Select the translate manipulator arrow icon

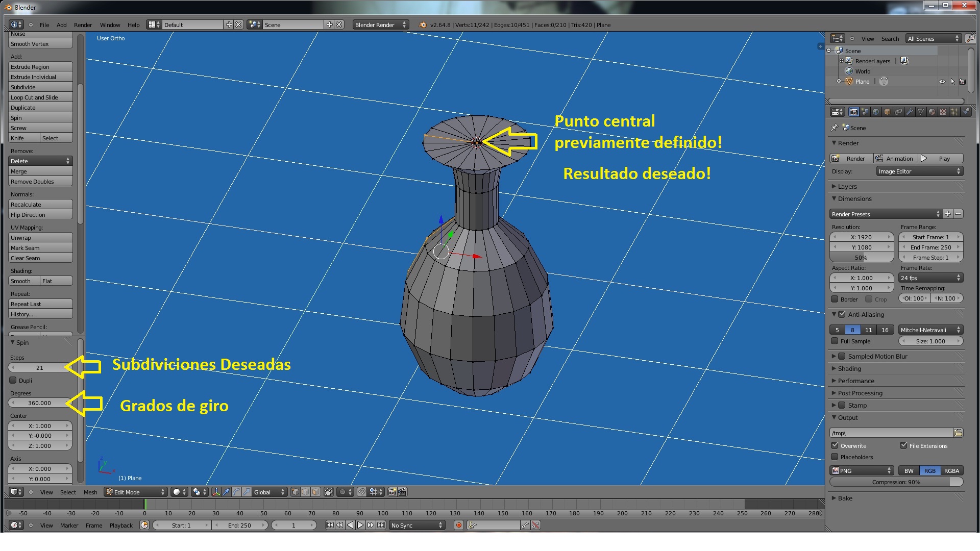tap(226, 492)
